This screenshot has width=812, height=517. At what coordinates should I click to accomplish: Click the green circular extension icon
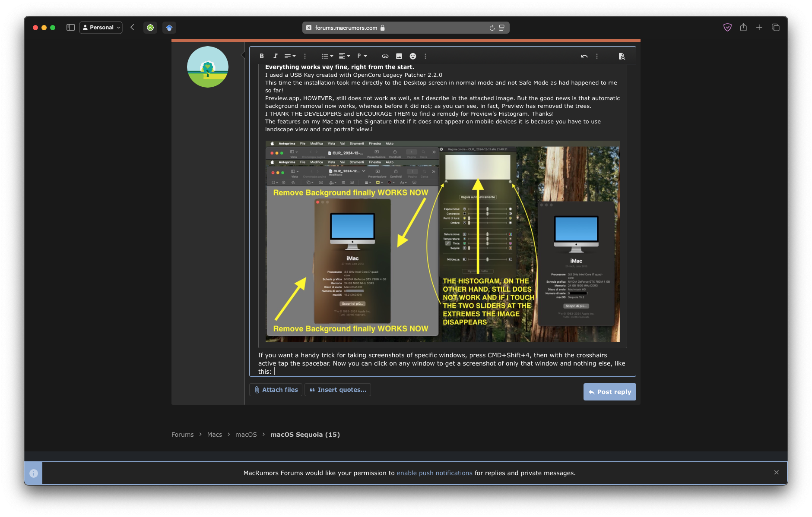pyautogui.click(x=150, y=28)
